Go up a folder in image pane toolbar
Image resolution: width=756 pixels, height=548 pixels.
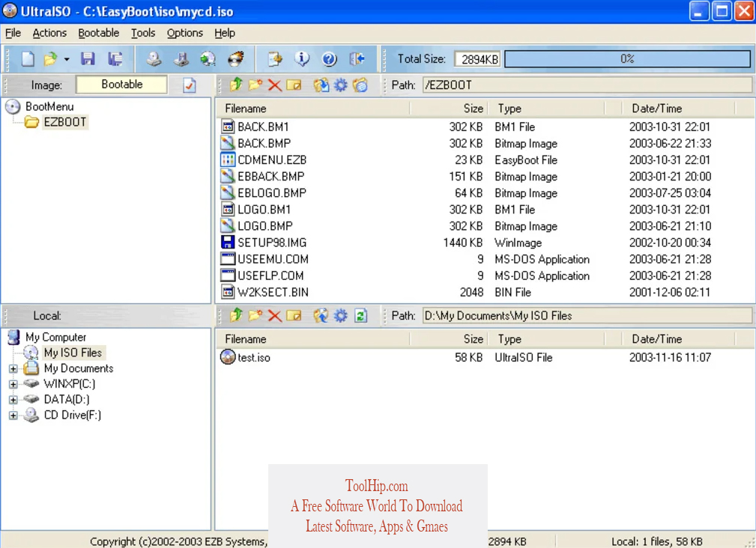236,85
